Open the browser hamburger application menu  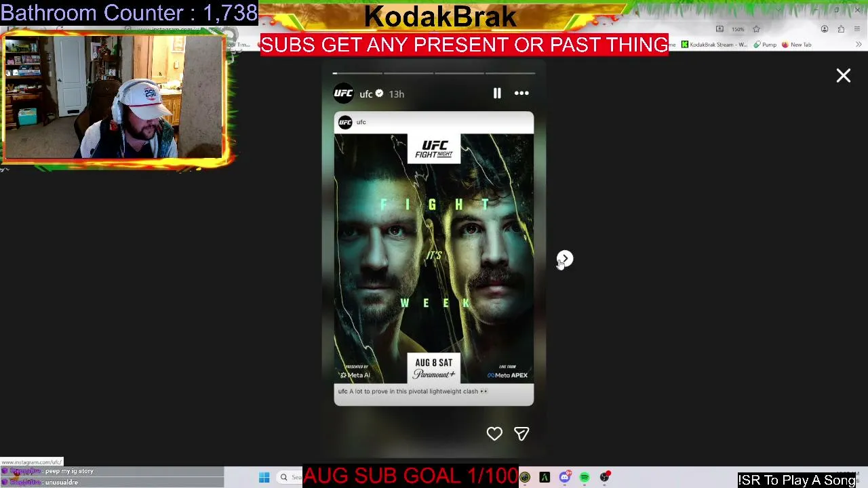tap(857, 29)
